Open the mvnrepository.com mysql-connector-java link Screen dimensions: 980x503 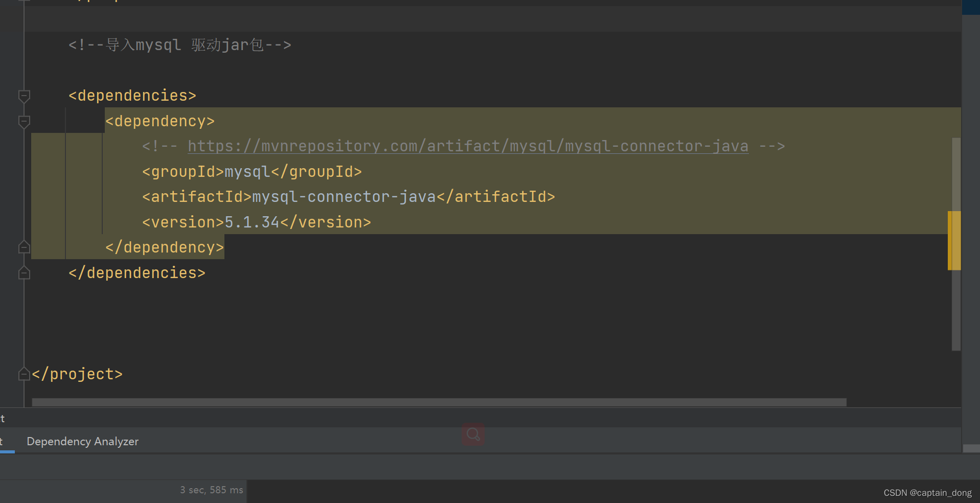tap(468, 146)
